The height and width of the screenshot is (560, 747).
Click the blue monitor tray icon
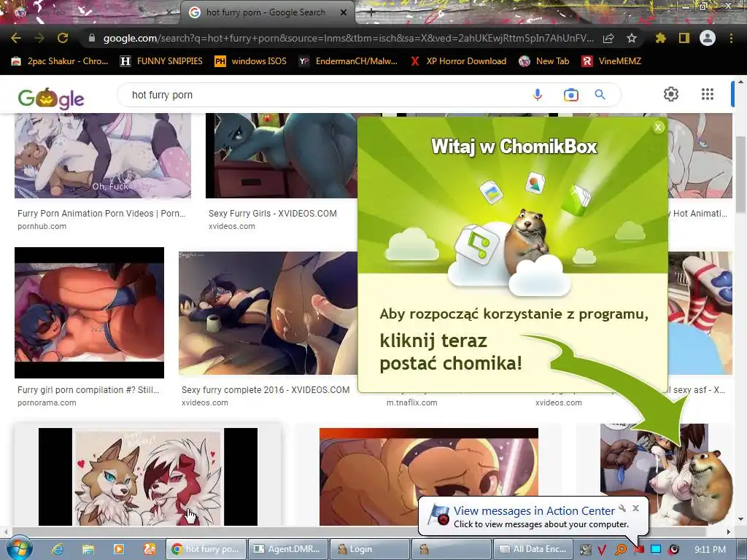click(656, 550)
